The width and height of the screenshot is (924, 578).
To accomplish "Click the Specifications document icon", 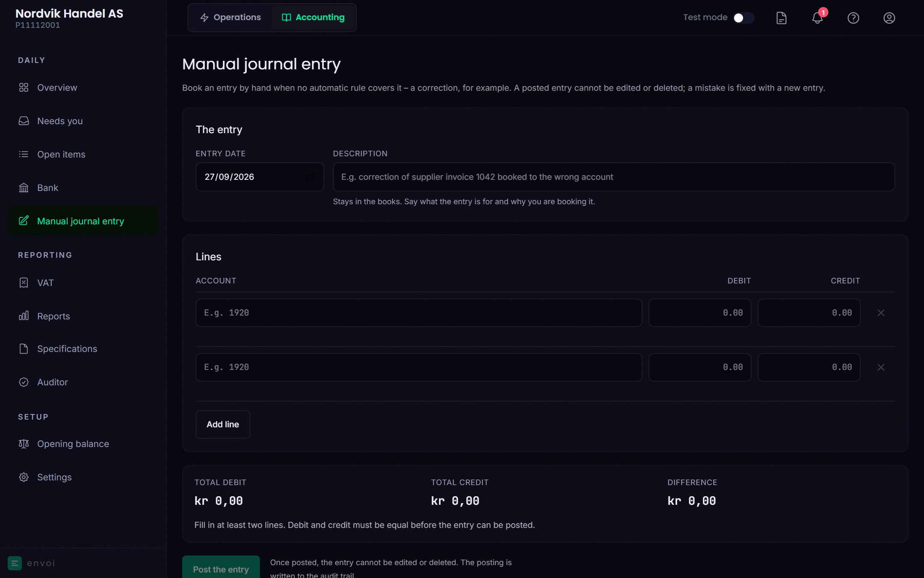I will coord(24,349).
